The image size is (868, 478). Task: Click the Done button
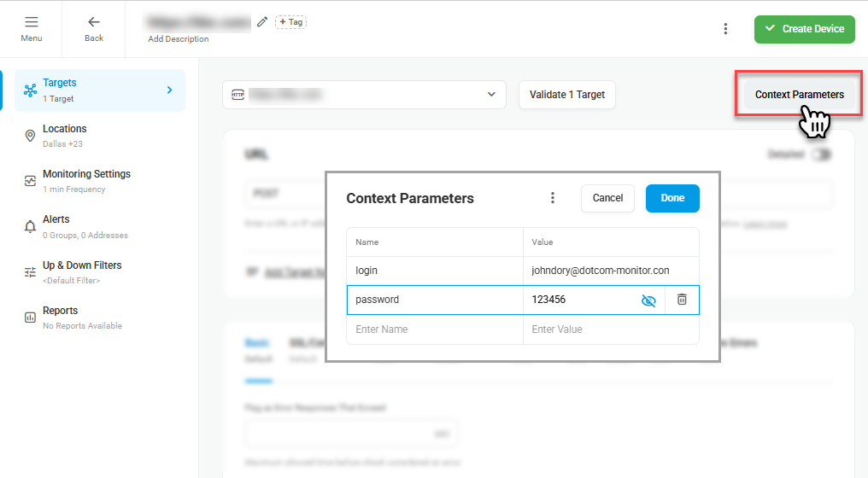pyautogui.click(x=672, y=198)
